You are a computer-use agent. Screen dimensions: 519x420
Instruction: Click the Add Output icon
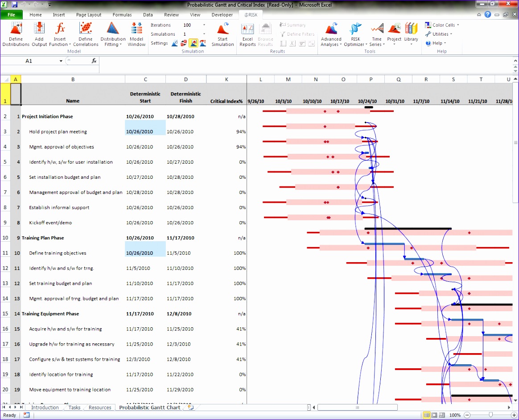(x=39, y=34)
